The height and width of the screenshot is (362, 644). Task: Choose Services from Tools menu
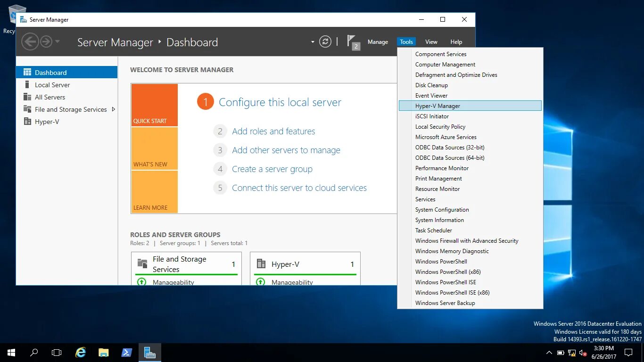click(x=470, y=199)
